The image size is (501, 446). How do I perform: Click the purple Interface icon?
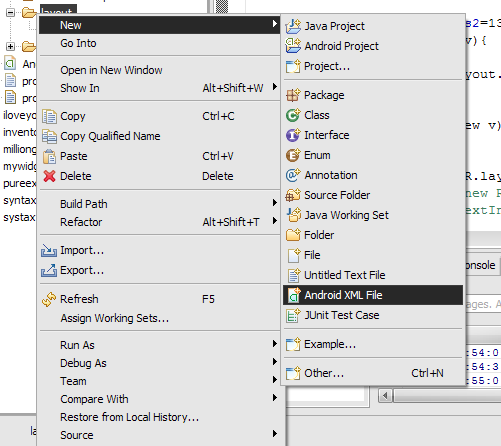[x=293, y=135]
